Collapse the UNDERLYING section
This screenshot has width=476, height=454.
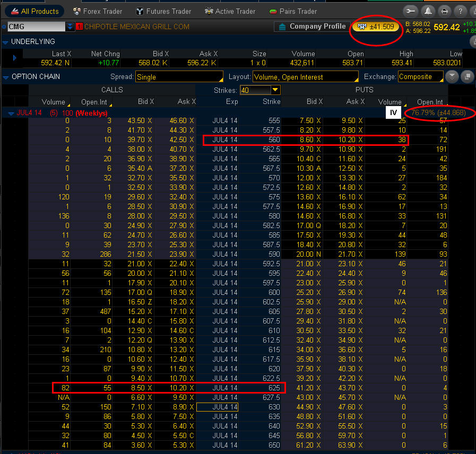[x=6, y=42]
